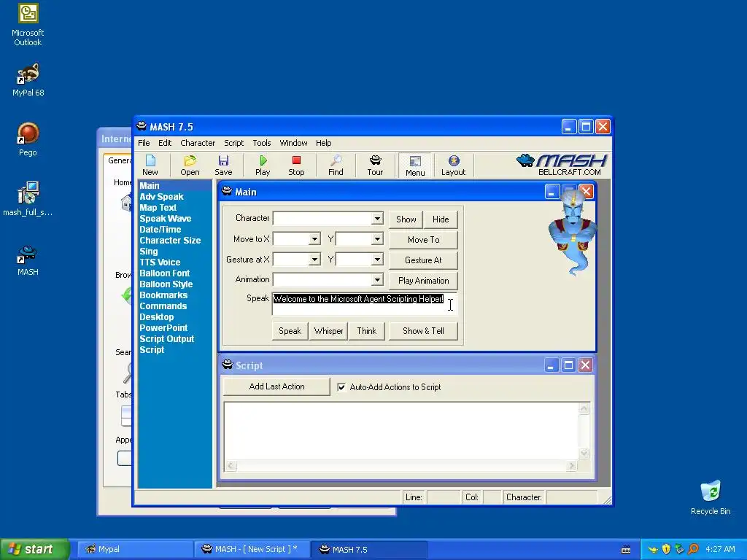The image size is (747, 560).
Task: Select the MASH desktop shortcut icon
Action: [28, 260]
